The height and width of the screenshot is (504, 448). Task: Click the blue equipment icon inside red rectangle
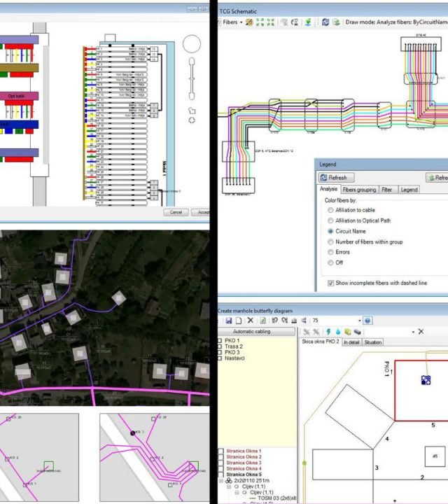[x=426, y=380]
